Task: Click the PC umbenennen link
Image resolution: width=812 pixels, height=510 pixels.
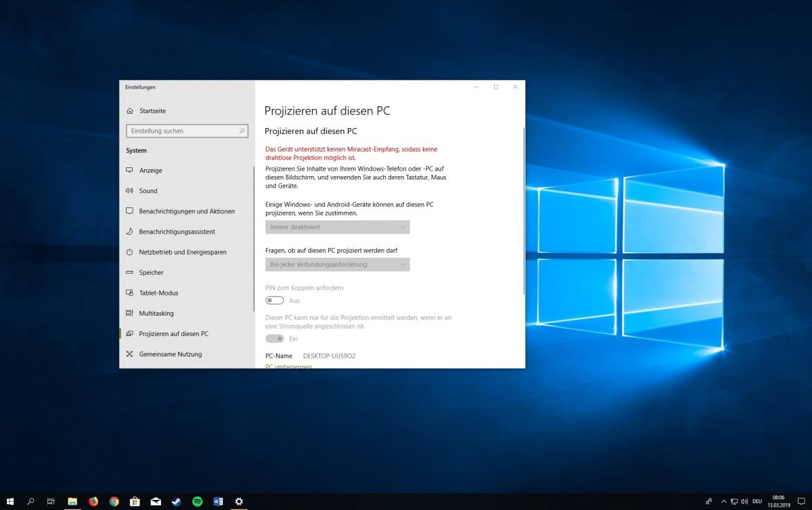Action: click(x=288, y=366)
